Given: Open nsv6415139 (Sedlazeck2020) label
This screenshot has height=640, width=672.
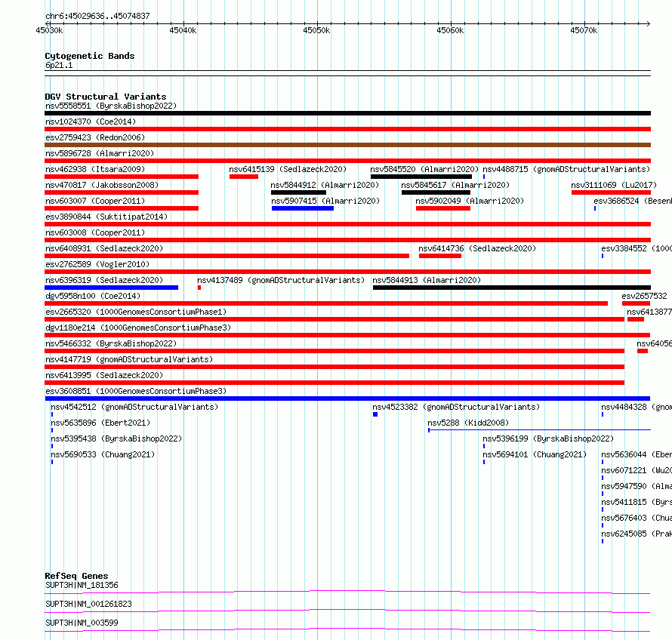Looking at the screenshot, I should 288,169.
